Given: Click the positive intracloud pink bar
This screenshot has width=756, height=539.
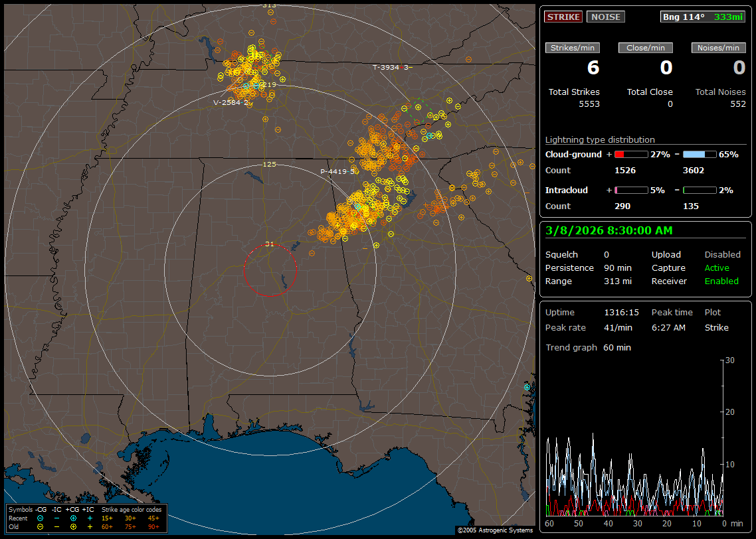Looking at the screenshot, I should tap(630, 190).
